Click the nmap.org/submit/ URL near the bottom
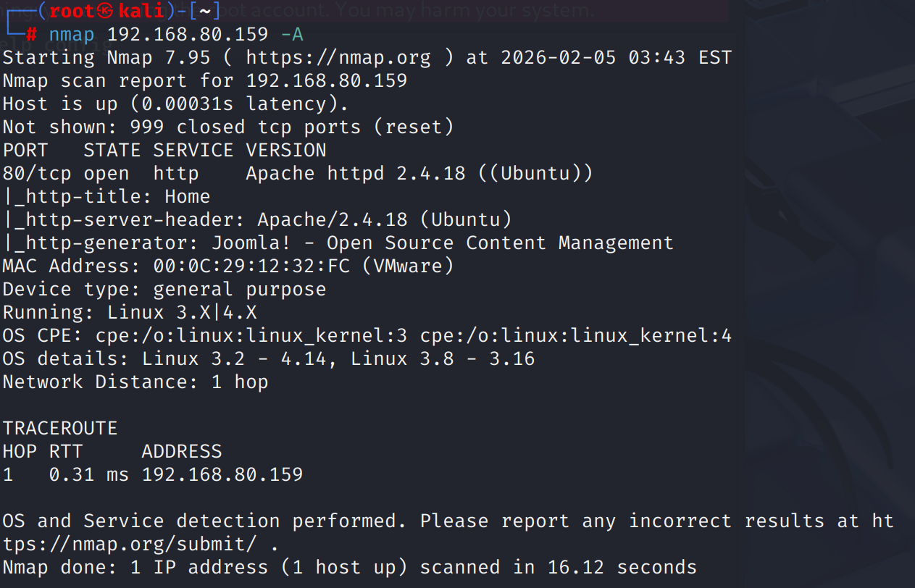 point(136,544)
